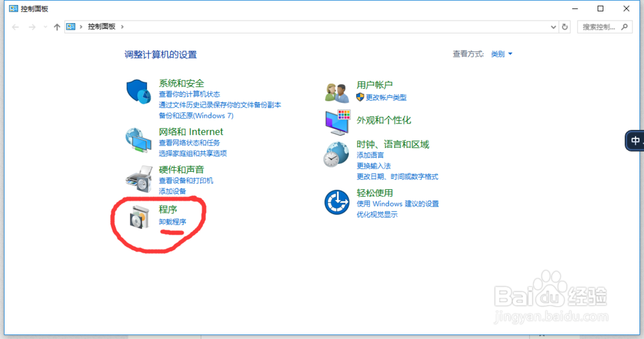Open 更改日期、时间或数字格式 link
The image size is (644, 339).
[397, 176]
